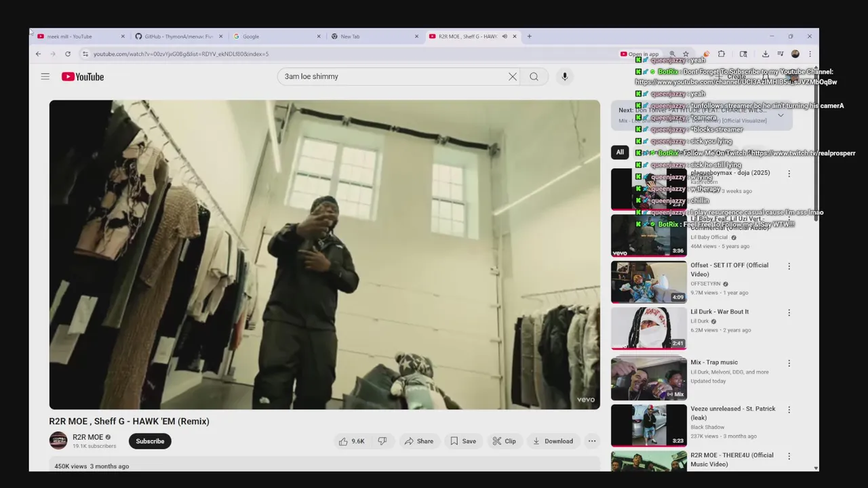Open Chrome's three-dot menu
The height and width of the screenshot is (488, 868).
810,54
